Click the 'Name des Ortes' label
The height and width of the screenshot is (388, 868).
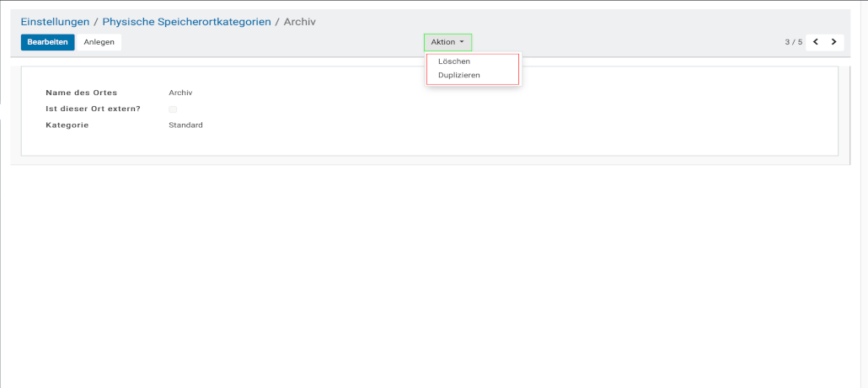pyautogui.click(x=81, y=93)
